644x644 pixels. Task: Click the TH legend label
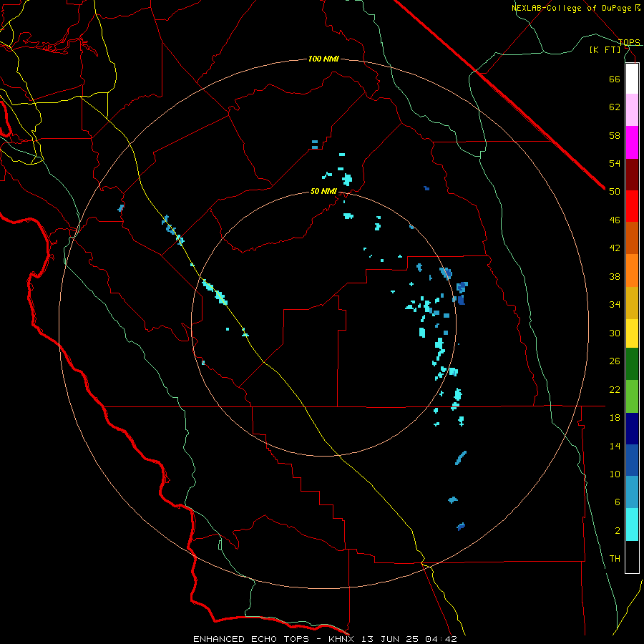615,559
